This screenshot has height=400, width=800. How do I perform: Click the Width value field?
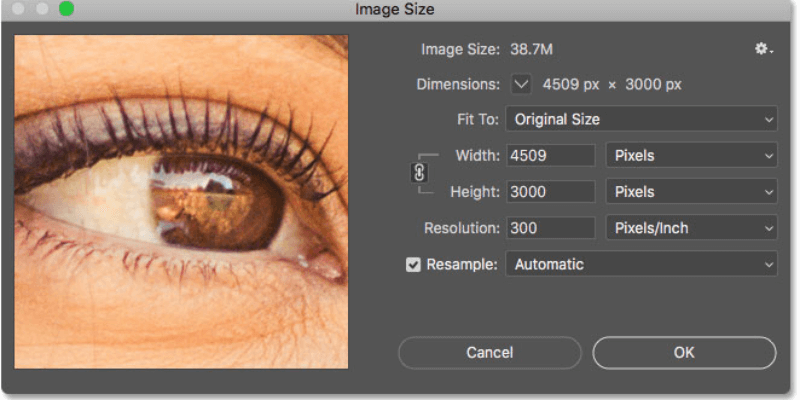pyautogui.click(x=550, y=155)
